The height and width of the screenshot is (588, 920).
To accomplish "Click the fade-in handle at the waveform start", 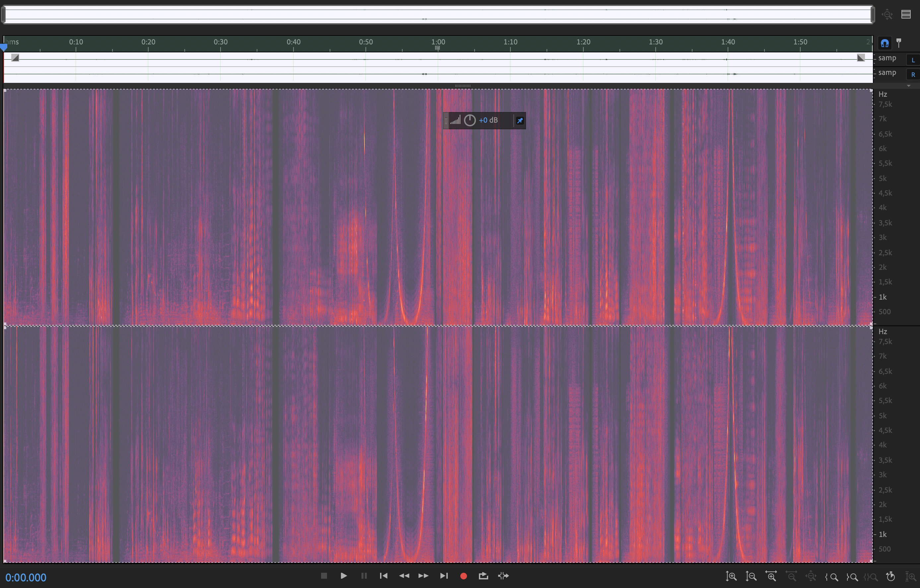I will [15, 58].
